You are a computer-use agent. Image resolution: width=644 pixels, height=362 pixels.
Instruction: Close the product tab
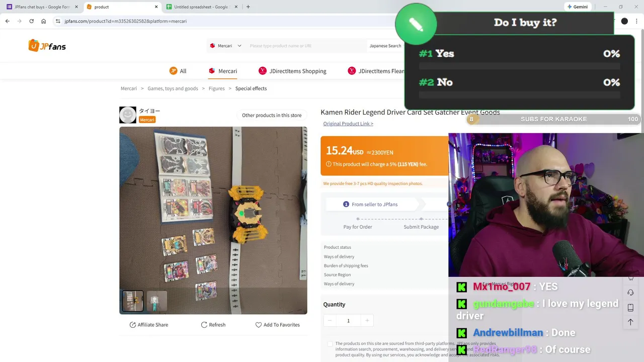click(156, 7)
